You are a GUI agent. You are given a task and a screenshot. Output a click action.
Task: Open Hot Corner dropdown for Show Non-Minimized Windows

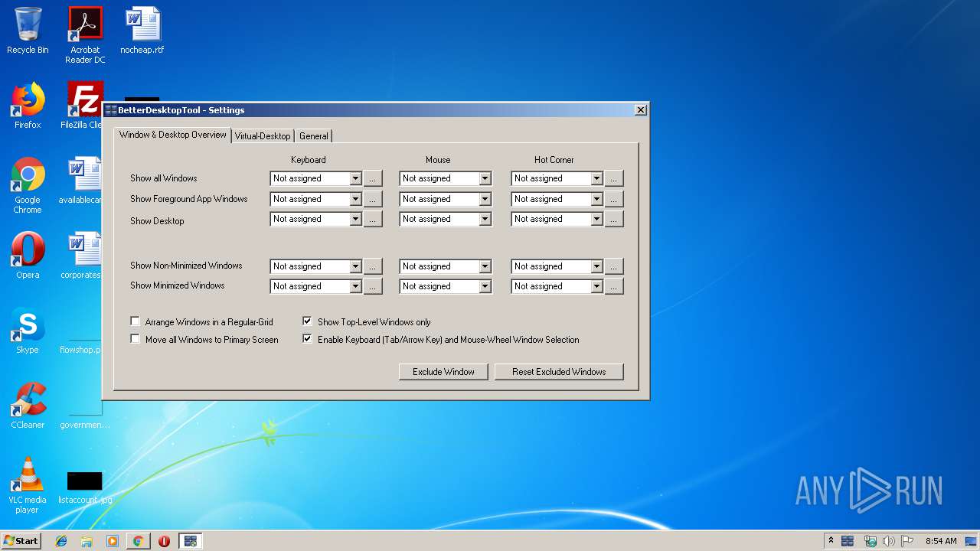(x=596, y=266)
